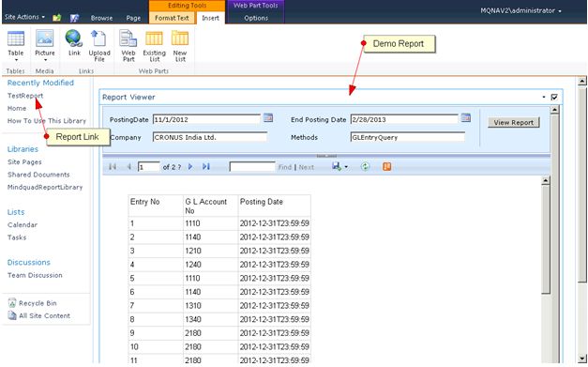Screen dimensions: 588x367
Task: Insert a Table from the ribbon
Action: (16, 46)
